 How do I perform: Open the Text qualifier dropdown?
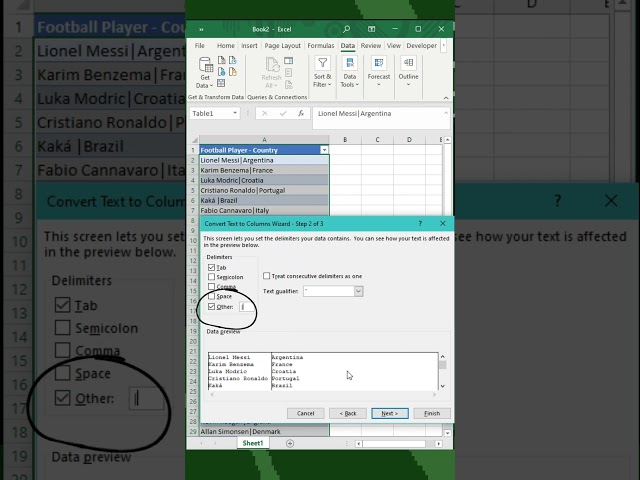358,291
